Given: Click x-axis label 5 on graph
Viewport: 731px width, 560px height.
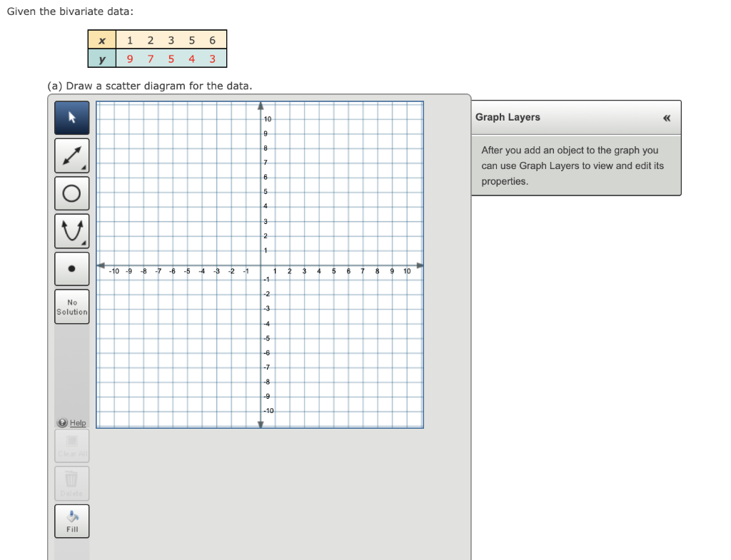Looking at the screenshot, I should (334, 271).
